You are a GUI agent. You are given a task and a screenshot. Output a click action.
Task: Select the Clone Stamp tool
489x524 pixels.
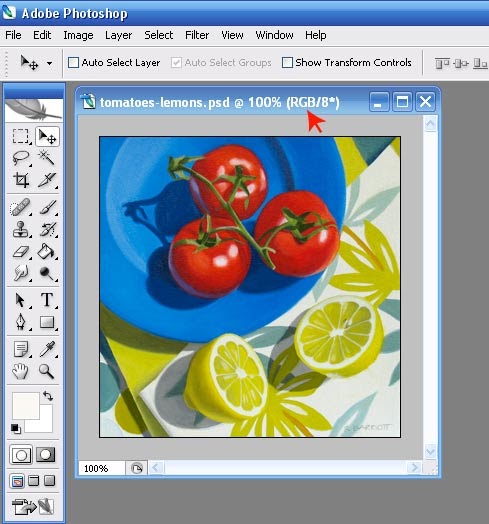21,229
